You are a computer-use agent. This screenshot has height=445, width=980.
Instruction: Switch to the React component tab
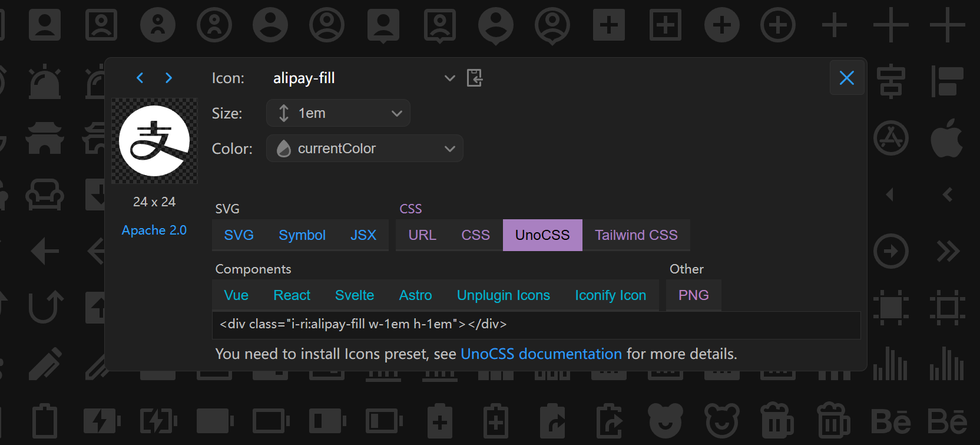point(292,295)
